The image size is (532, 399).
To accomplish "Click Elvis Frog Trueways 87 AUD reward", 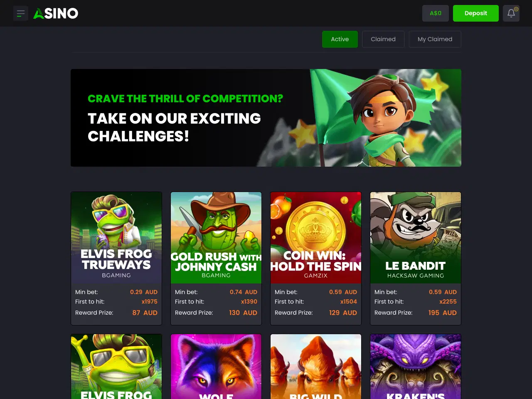I will click(145, 313).
